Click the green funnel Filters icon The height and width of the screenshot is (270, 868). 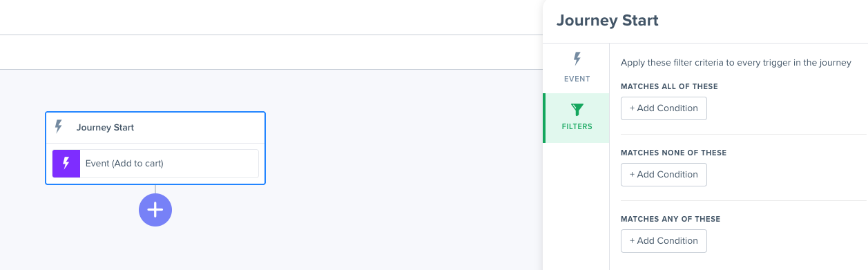click(x=577, y=110)
